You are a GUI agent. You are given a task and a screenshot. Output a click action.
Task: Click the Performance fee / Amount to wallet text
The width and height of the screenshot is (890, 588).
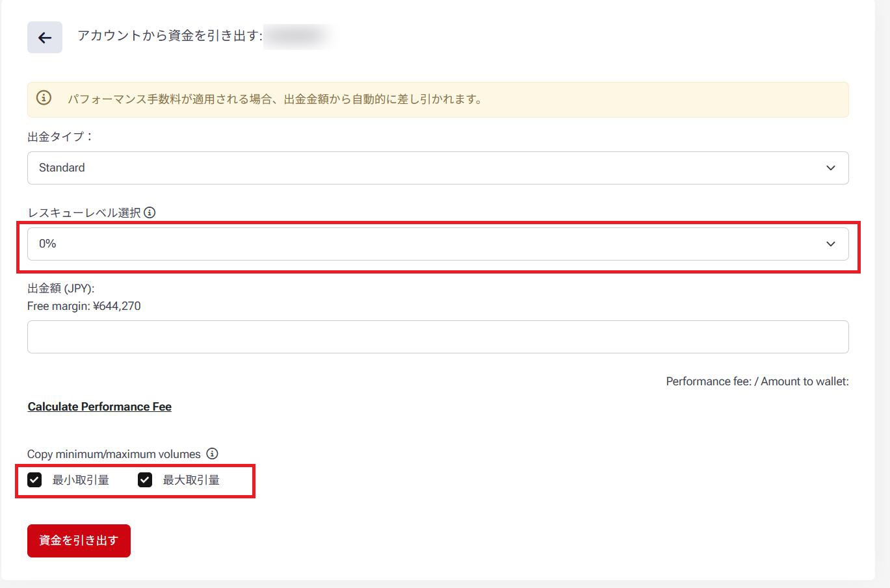point(757,381)
